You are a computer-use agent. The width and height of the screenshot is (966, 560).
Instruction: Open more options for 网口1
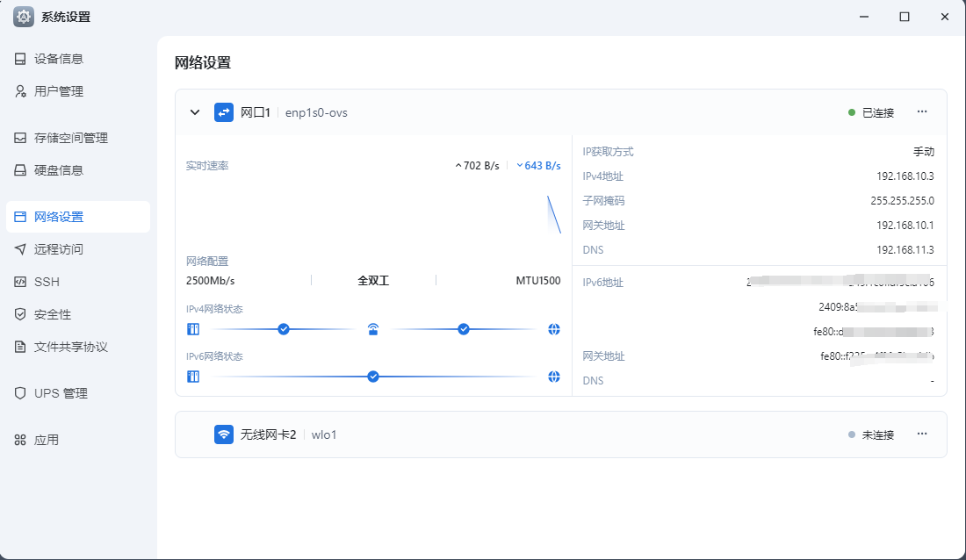[x=922, y=112]
